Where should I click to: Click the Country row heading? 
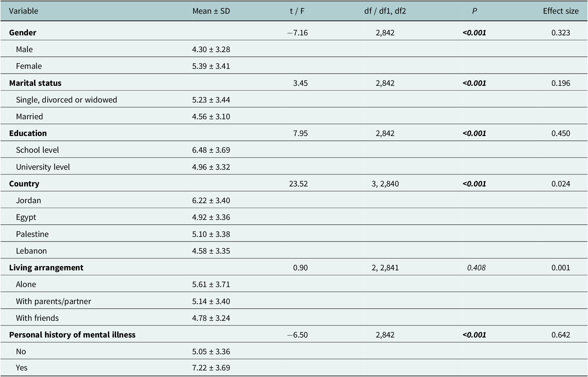pos(24,184)
